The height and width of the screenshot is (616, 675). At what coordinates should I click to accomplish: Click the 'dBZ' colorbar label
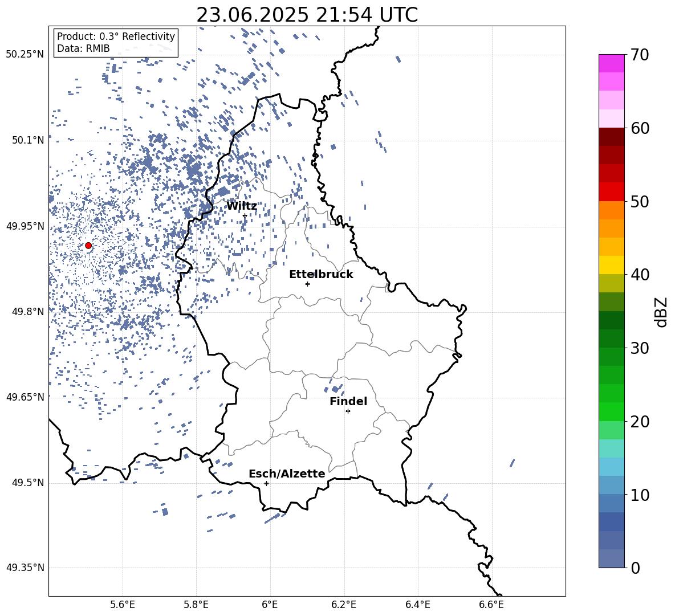[662, 312]
